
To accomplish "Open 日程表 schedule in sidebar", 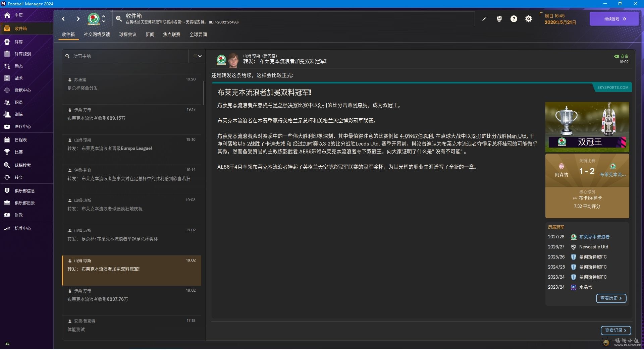I will click(x=26, y=140).
